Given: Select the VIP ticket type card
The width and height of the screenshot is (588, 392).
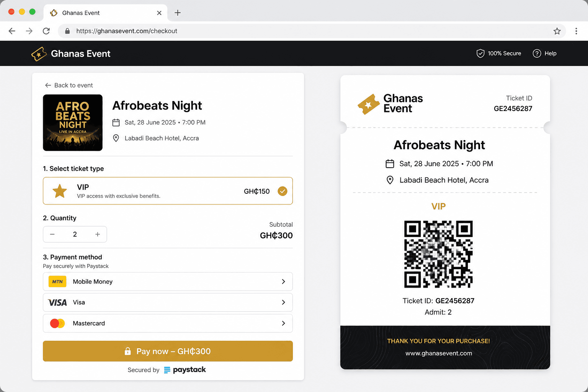Looking at the screenshot, I should pyautogui.click(x=168, y=191).
